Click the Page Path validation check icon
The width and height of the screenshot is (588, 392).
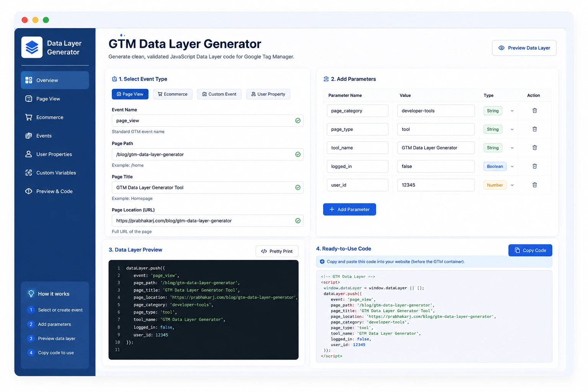[298, 154]
